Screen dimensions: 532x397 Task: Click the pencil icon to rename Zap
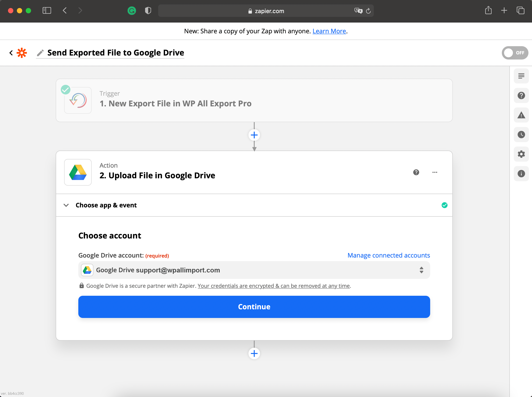[x=40, y=53]
